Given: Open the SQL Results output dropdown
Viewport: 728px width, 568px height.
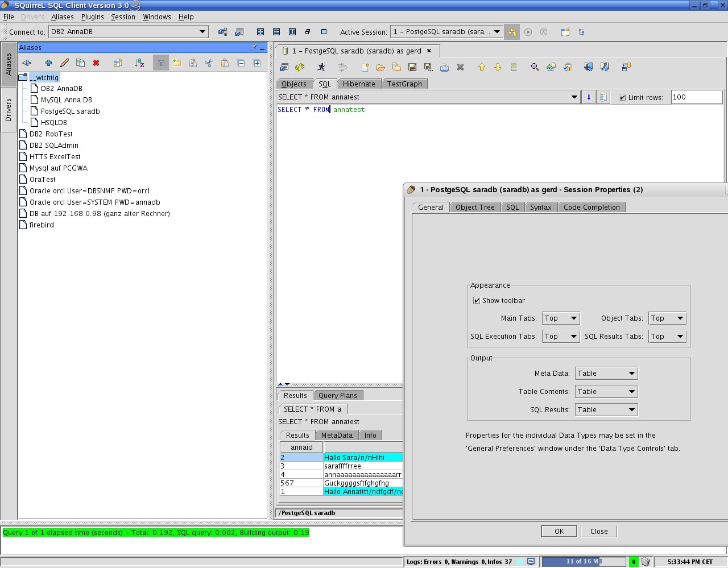Looking at the screenshot, I should click(606, 410).
